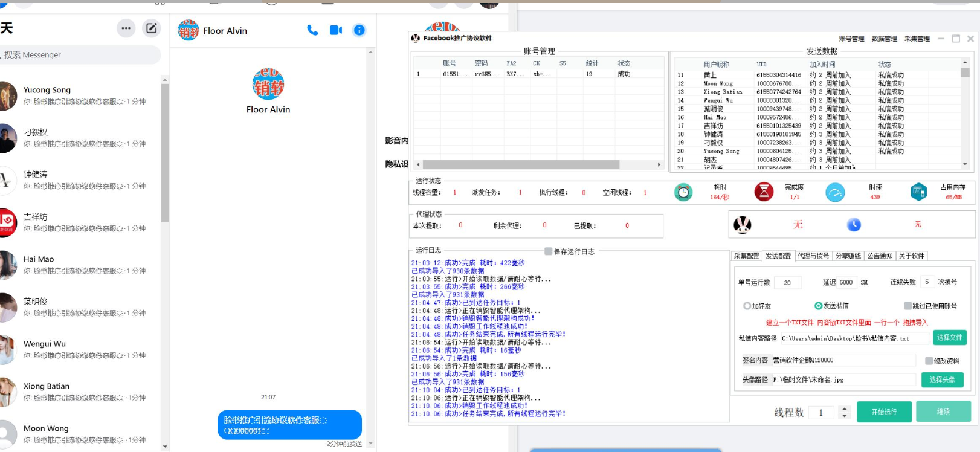Start a voice call with Floor Alvin
980x452 pixels.
coord(312,30)
